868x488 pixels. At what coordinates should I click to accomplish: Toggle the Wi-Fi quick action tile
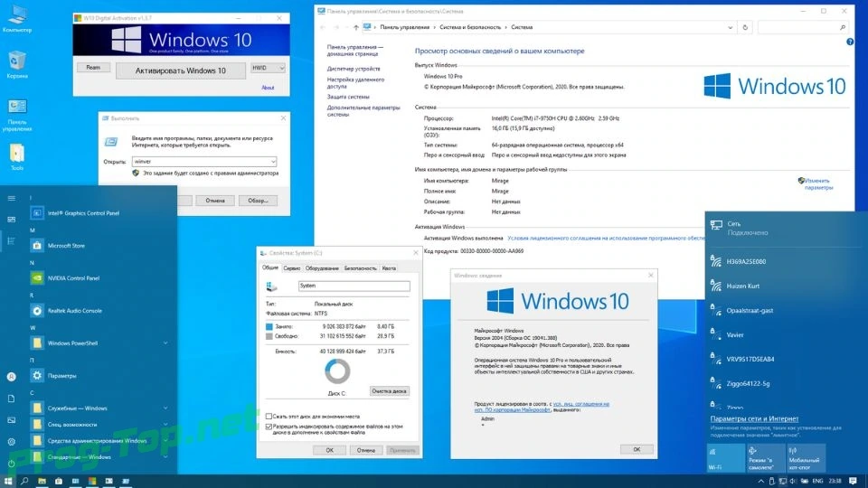(x=726, y=459)
